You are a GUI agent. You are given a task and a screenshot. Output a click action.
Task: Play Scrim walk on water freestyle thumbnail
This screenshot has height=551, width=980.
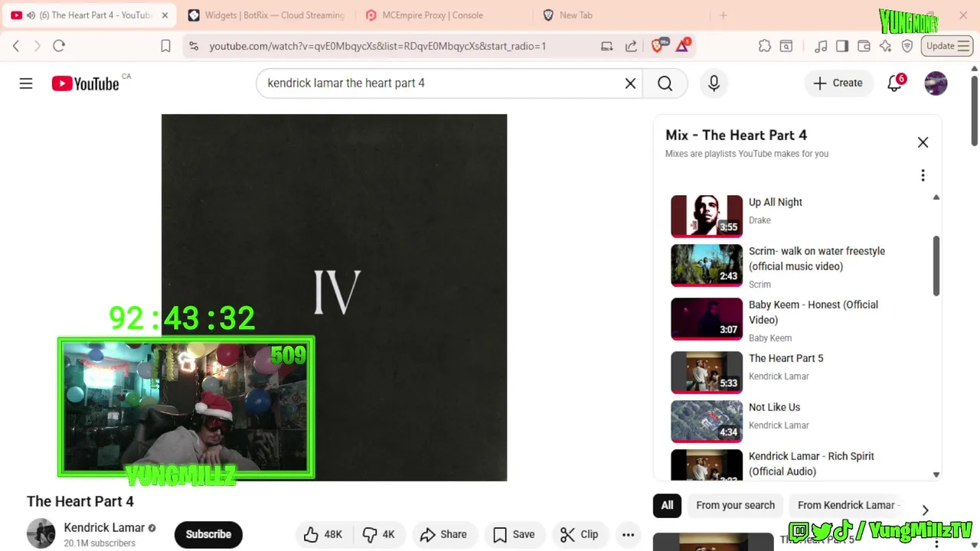707,265
